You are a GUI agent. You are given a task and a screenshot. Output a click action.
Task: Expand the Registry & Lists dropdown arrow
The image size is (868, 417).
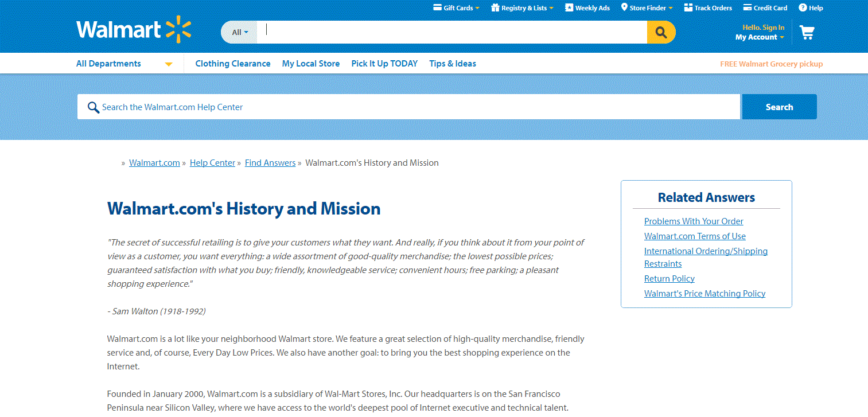point(551,8)
